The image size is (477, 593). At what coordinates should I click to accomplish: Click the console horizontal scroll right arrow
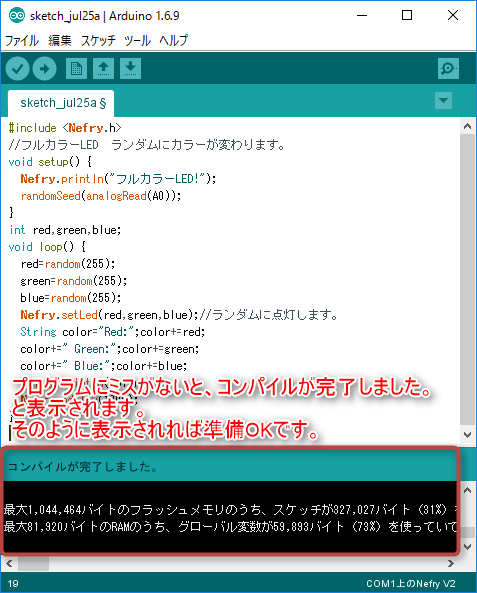click(x=451, y=564)
